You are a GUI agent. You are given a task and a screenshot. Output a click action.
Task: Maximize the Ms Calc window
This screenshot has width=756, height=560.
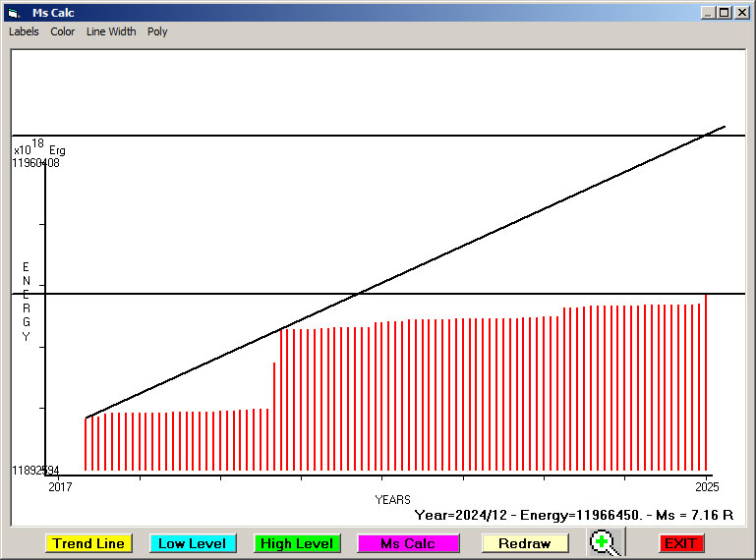pyautogui.click(x=724, y=13)
